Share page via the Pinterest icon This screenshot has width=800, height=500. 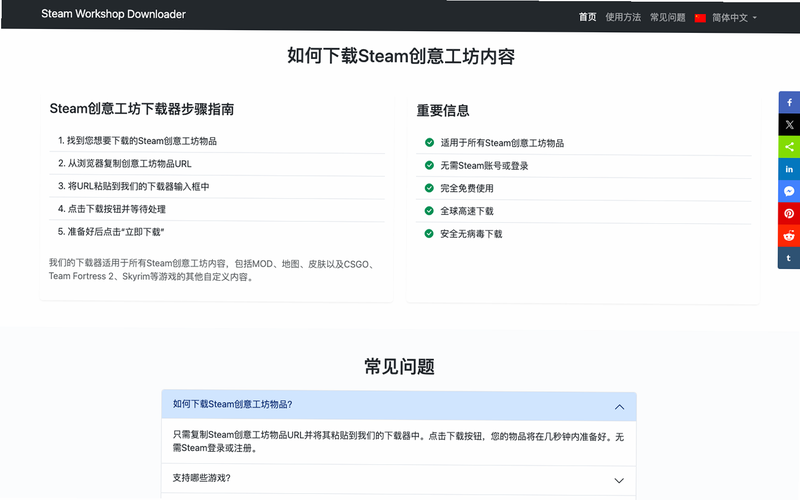pyautogui.click(x=789, y=214)
